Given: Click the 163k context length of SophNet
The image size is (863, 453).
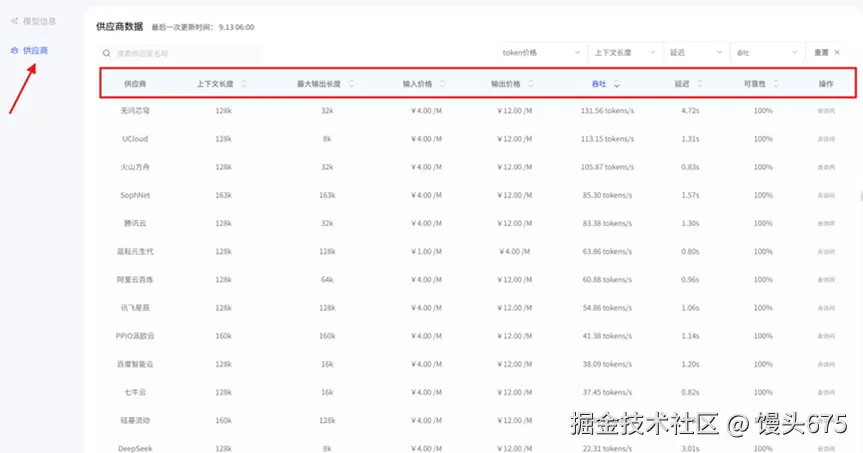Looking at the screenshot, I should pyautogui.click(x=223, y=195).
